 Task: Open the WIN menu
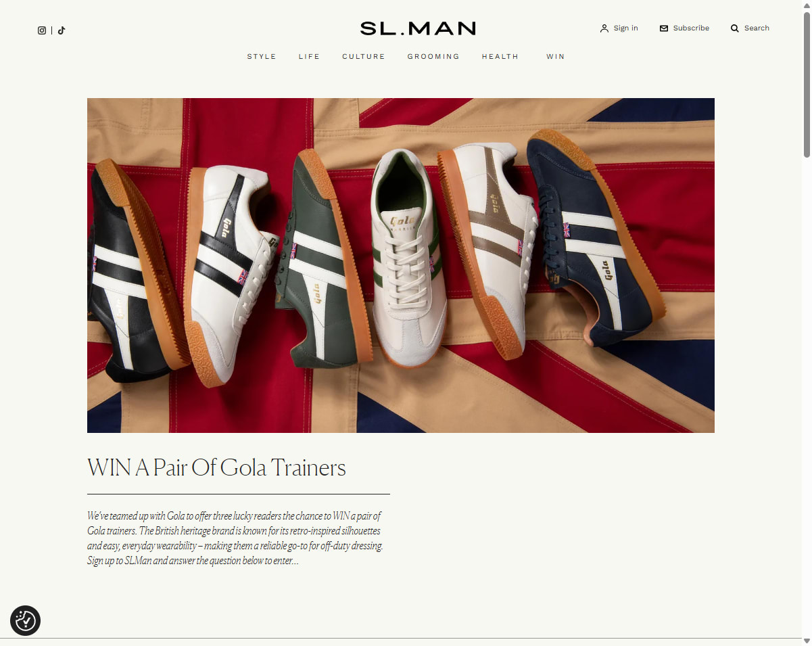pos(556,57)
